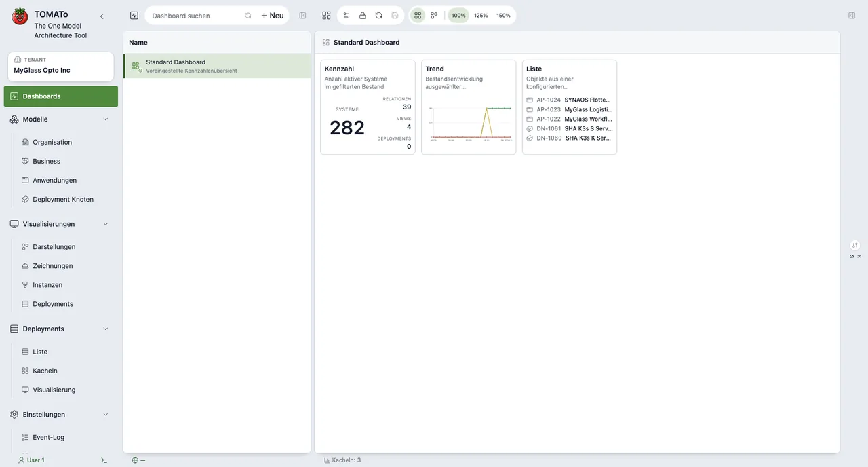Set zoom to 150%
The height and width of the screenshot is (467, 868).
503,15
